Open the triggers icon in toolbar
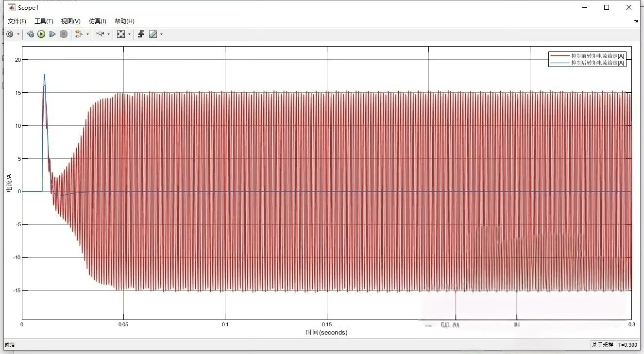644x354 pixels. tap(141, 34)
